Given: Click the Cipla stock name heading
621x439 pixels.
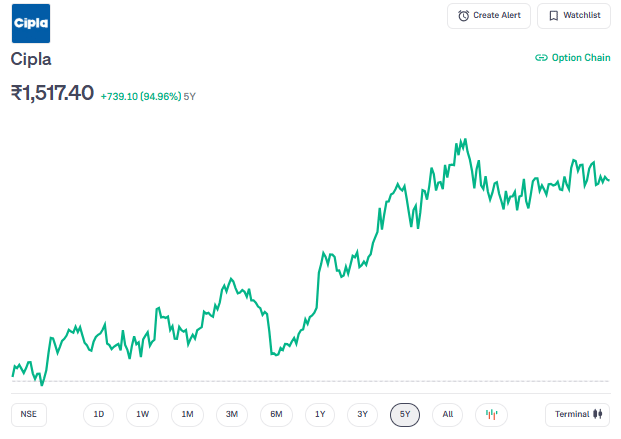Looking at the screenshot, I should pyautogui.click(x=31, y=59).
